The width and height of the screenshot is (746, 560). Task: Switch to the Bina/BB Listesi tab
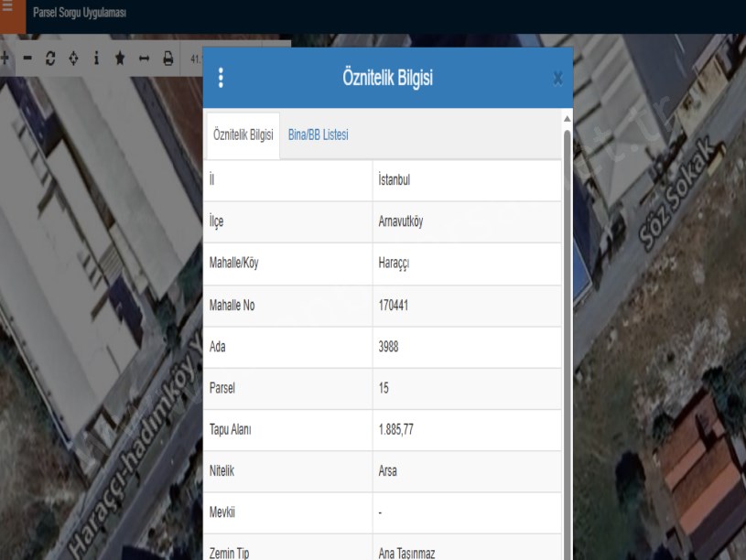click(318, 135)
